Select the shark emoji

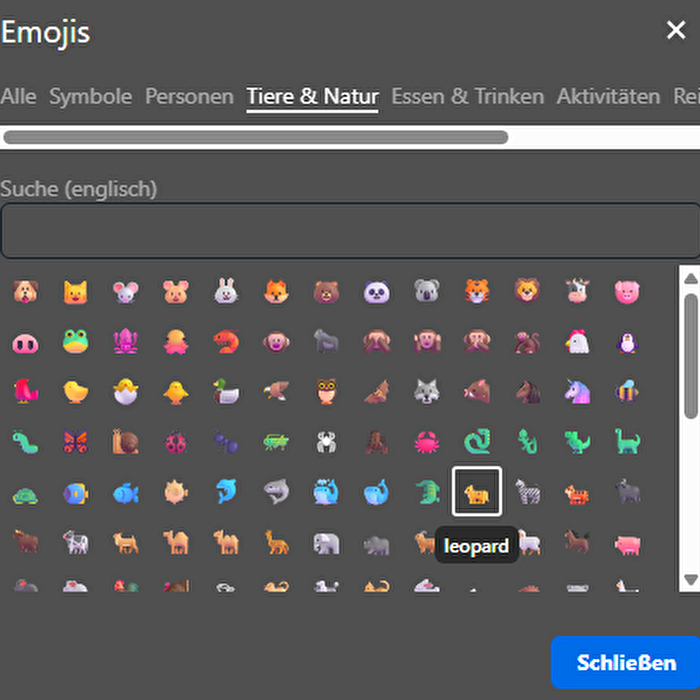pos(276,493)
